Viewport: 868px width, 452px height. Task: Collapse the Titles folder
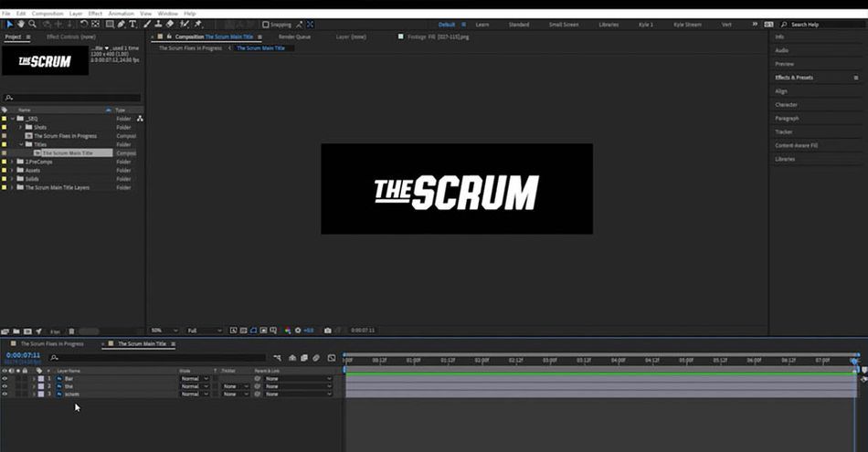21,144
